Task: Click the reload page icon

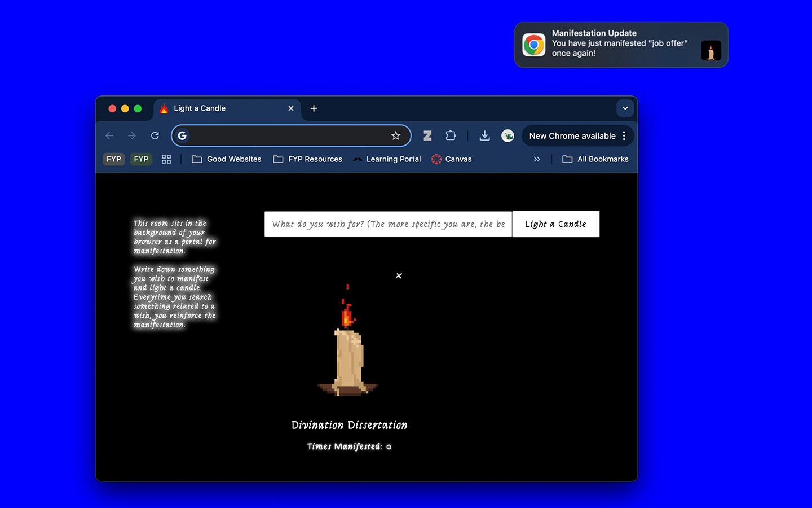Action: [155, 135]
